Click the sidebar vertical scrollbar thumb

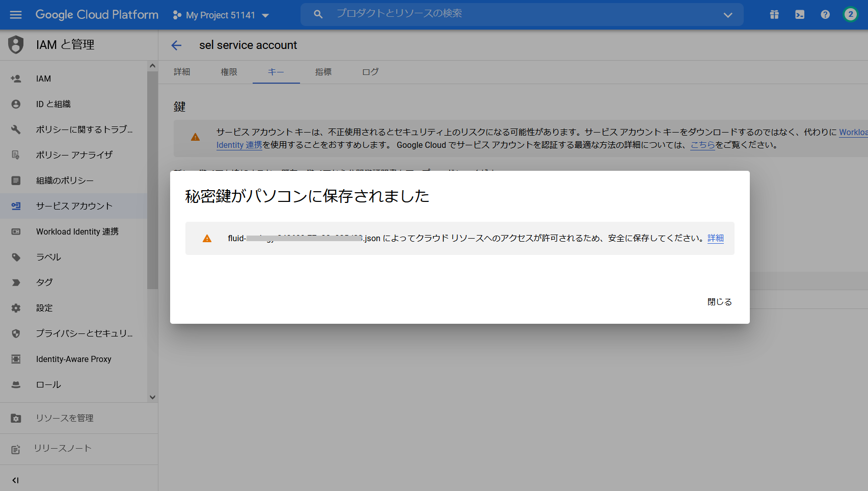pos(152,180)
